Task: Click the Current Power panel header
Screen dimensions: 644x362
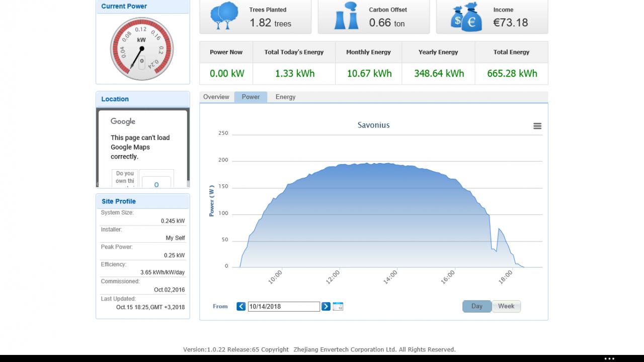Action: click(x=143, y=7)
